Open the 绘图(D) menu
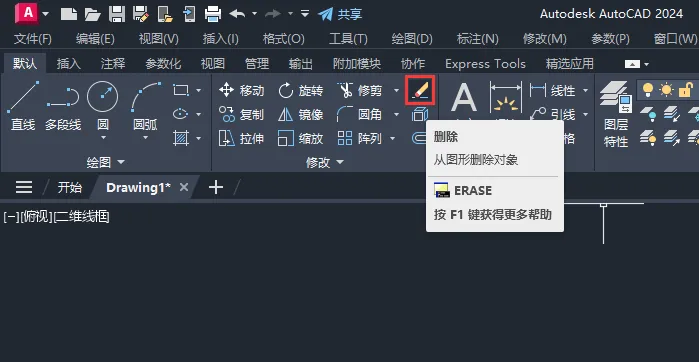This screenshot has height=362, width=699. pos(412,39)
